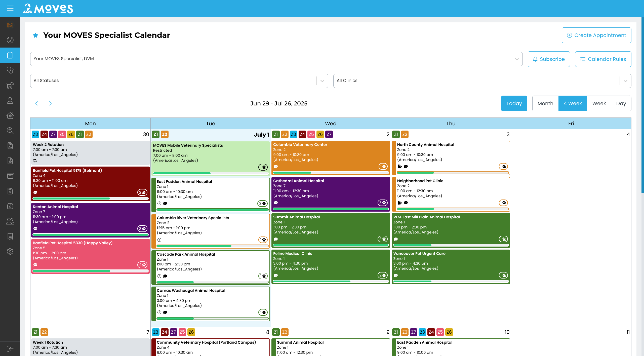Open the All Statuses dropdown
Screen dimensions: 644x356
click(179, 81)
